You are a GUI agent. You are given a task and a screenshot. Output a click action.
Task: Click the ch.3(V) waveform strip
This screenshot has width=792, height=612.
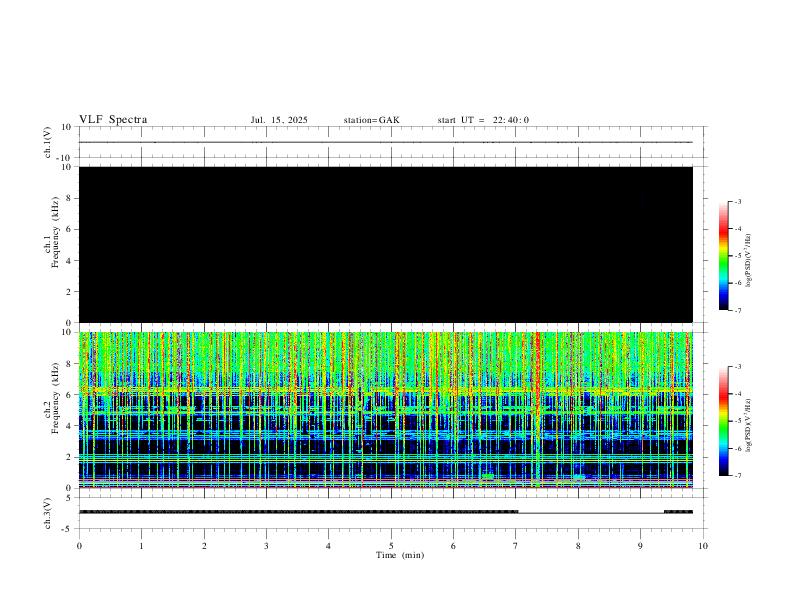point(386,513)
